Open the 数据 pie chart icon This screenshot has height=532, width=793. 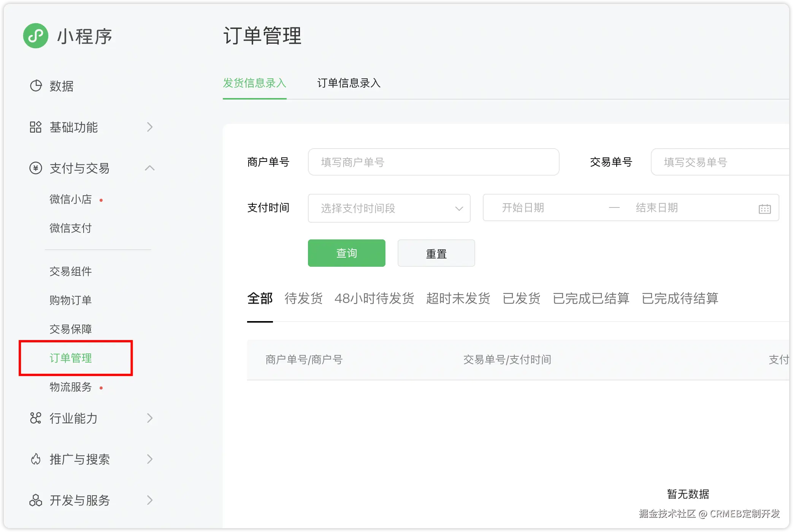(x=36, y=86)
